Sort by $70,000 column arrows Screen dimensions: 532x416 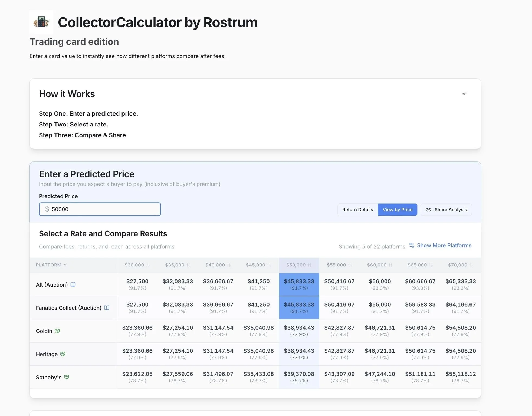[x=471, y=265]
